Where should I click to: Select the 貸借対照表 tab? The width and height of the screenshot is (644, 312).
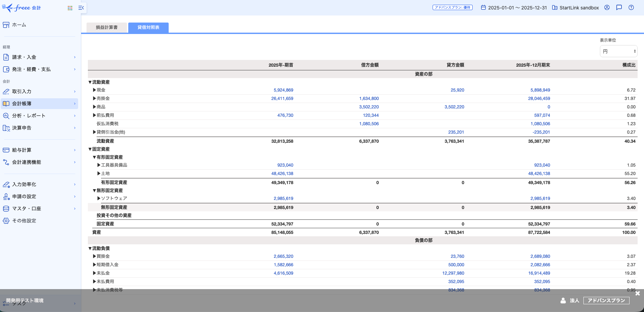click(148, 28)
